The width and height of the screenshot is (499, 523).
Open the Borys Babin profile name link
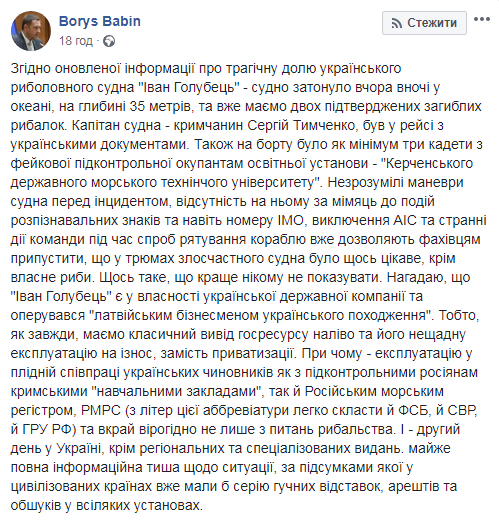100,21
